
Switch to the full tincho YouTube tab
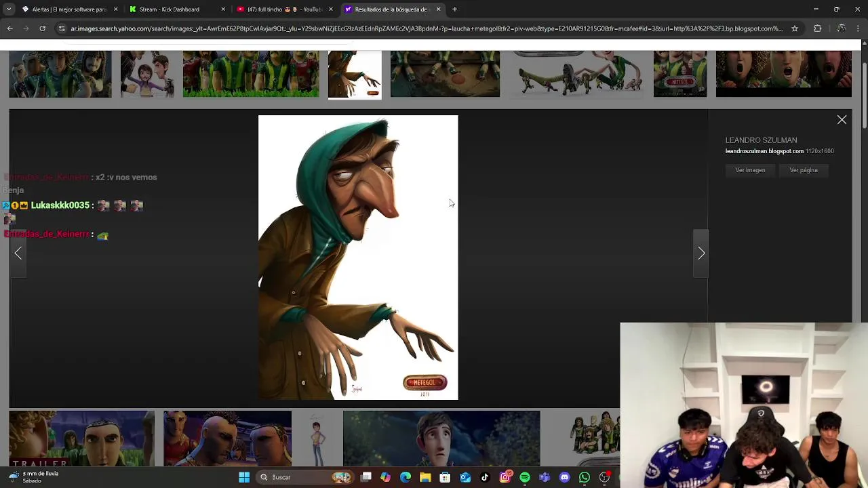[283, 9]
